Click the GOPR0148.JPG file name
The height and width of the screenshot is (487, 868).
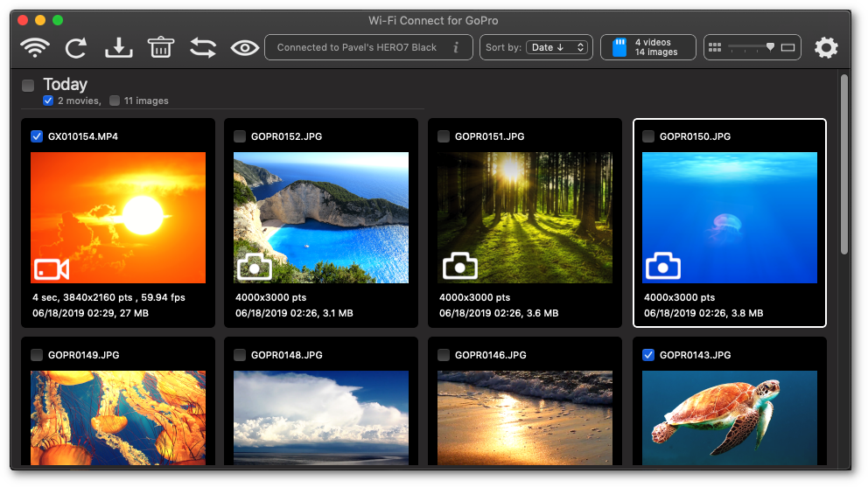(x=286, y=355)
